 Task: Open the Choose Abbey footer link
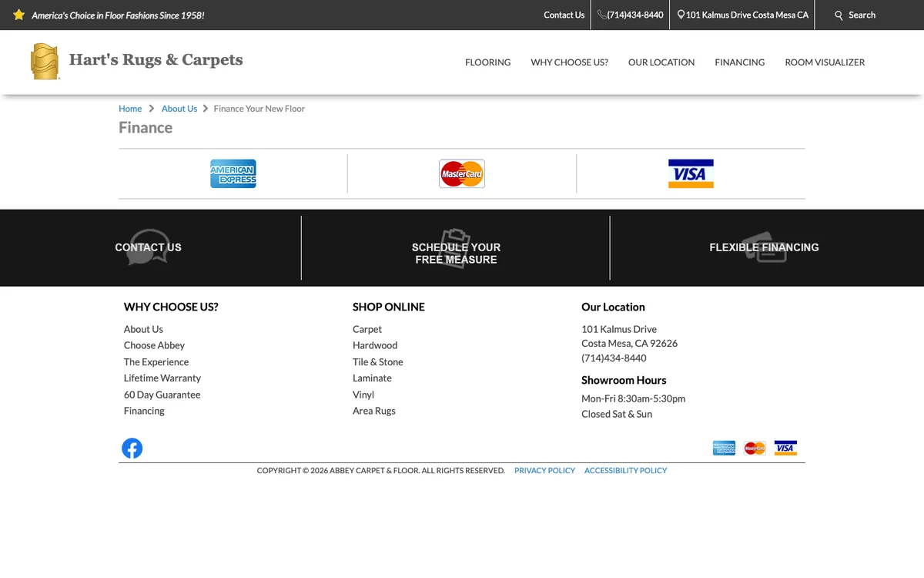[154, 345]
